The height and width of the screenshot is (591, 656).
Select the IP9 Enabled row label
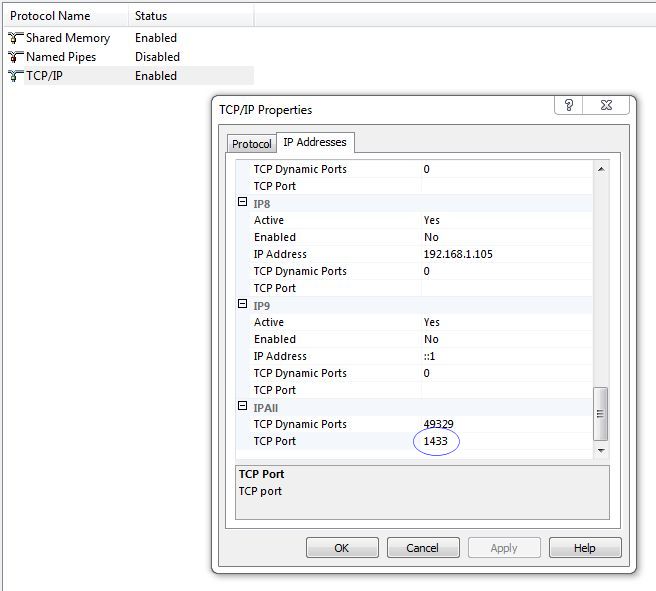(x=275, y=339)
